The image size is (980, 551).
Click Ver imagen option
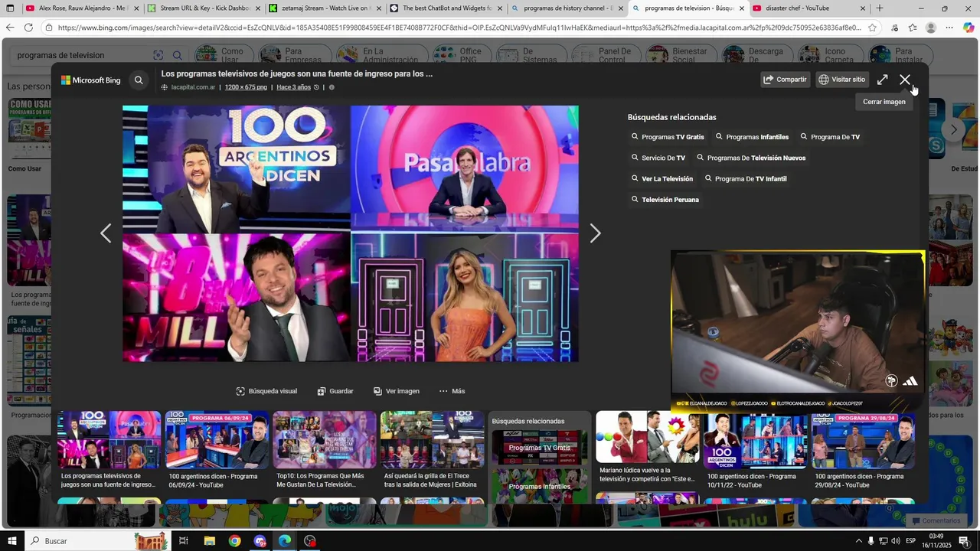point(397,391)
